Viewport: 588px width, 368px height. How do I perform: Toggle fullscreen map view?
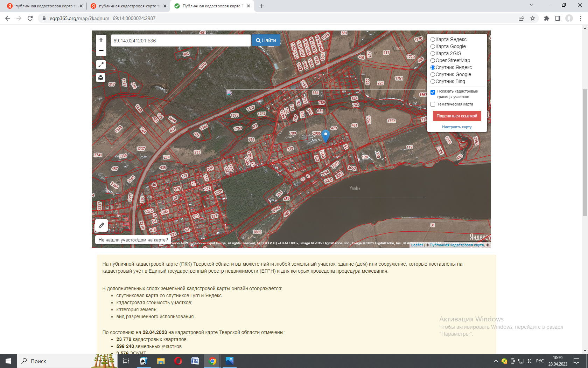coord(101,64)
